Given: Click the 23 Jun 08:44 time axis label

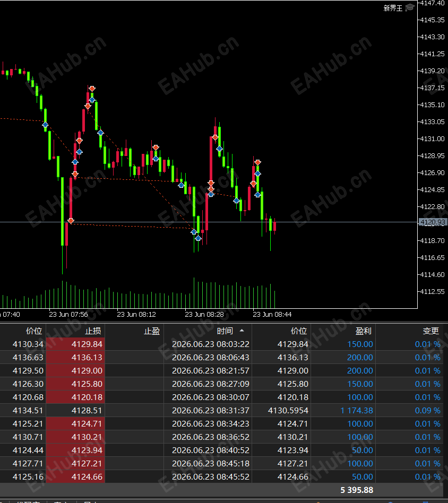Looking at the screenshot, I should click(x=272, y=314).
